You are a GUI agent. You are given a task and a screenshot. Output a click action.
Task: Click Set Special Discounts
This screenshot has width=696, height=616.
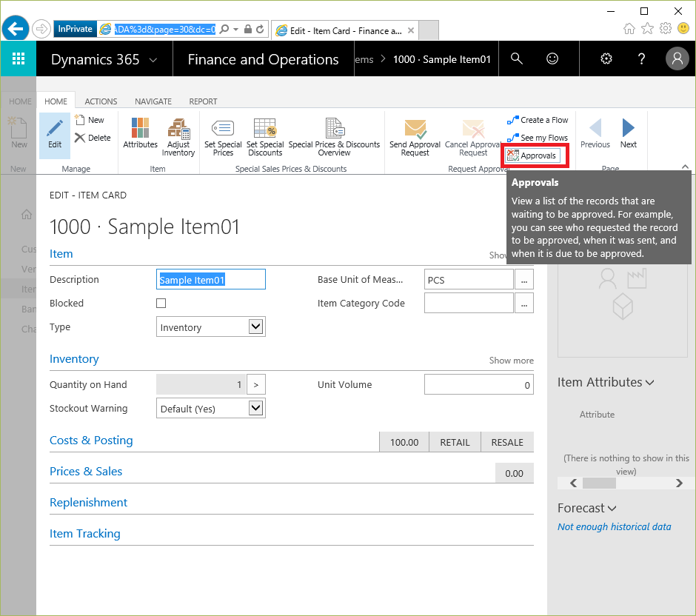tap(265, 137)
